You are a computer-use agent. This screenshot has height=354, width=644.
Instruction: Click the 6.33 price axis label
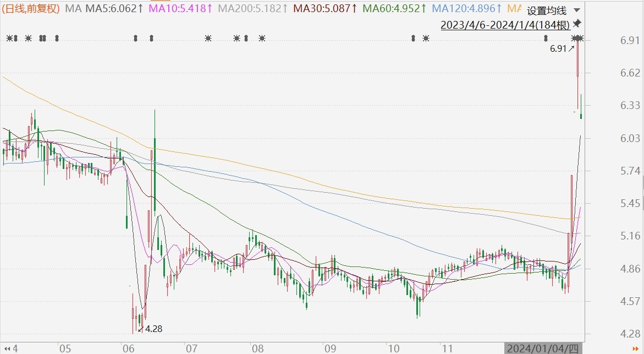(x=630, y=105)
